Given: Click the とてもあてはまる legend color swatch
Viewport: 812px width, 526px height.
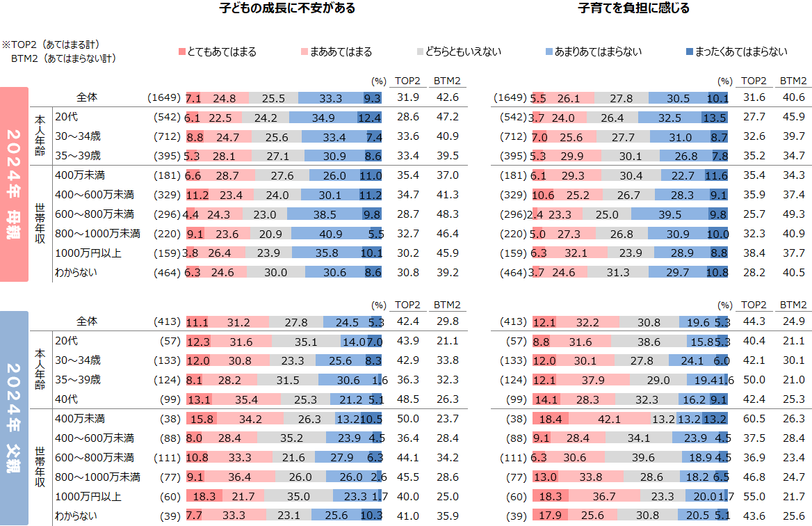Looking at the screenshot, I should click(x=182, y=52).
